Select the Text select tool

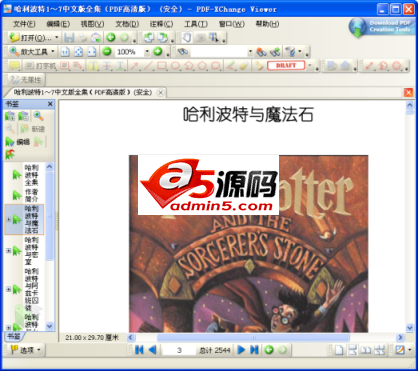pos(214,38)
